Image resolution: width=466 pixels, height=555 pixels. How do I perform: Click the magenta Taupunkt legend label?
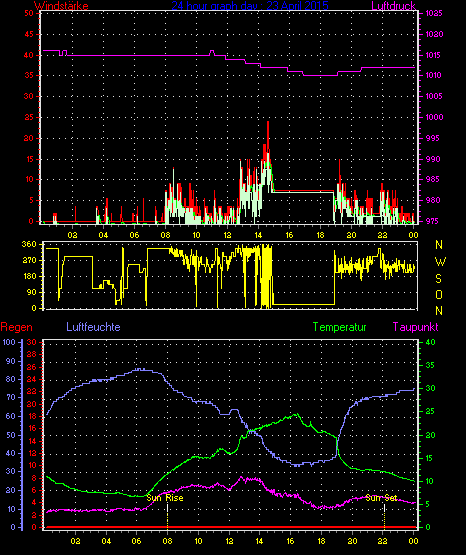[415, 327]
